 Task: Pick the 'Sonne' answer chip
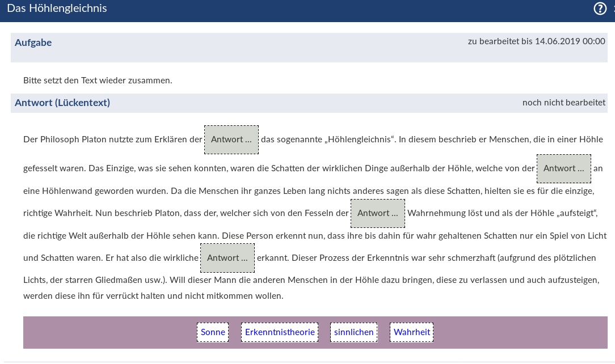[213, 332]
